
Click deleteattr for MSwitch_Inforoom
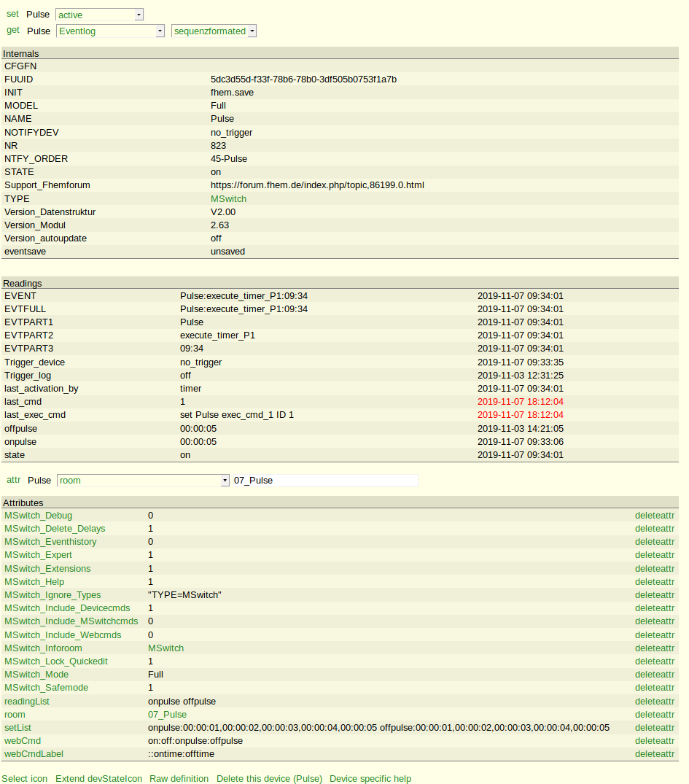(655, 648)
